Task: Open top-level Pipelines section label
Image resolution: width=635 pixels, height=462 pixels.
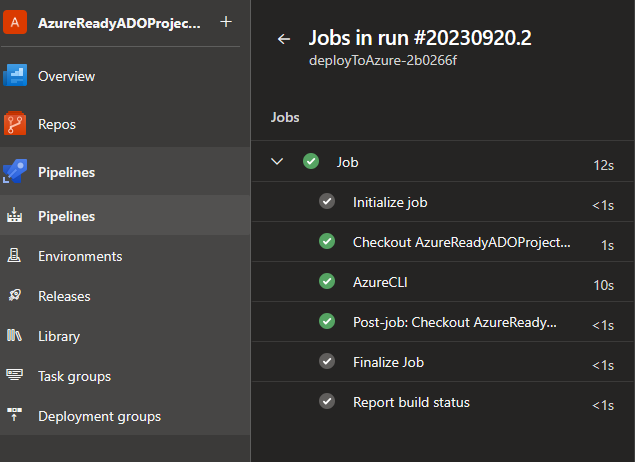Action: (x=66, y=172)
